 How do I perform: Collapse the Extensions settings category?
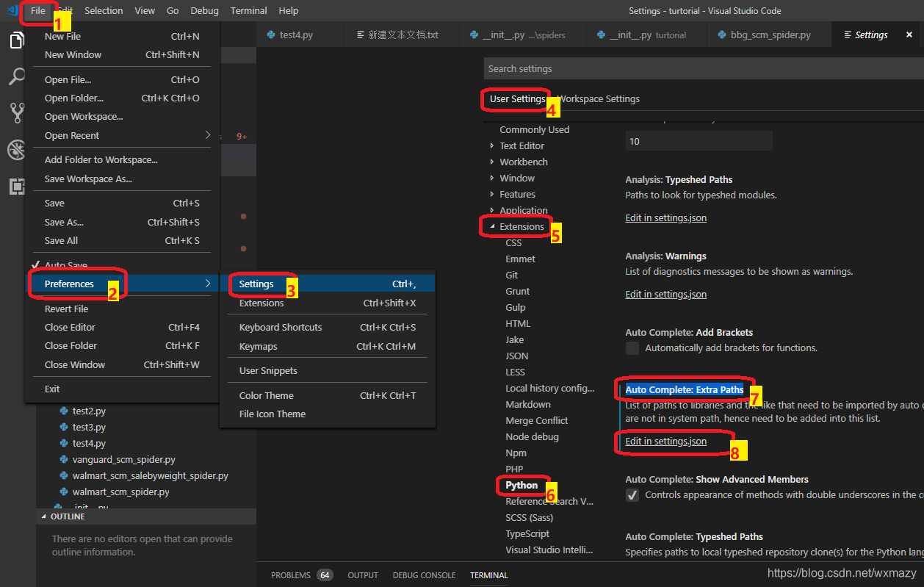[x=493, y=227]
